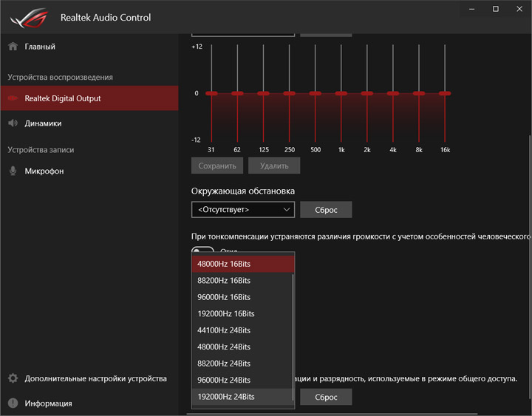Click the home icon beside Главный
Screen dimensions: 532x416
tap(13, 47)
